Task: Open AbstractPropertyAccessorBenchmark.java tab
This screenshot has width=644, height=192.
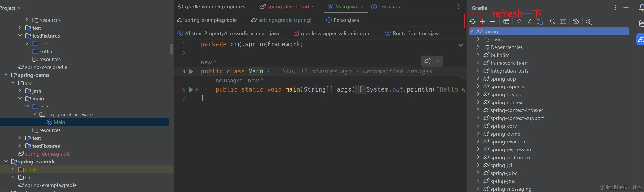Action: (x=228, y=34)
